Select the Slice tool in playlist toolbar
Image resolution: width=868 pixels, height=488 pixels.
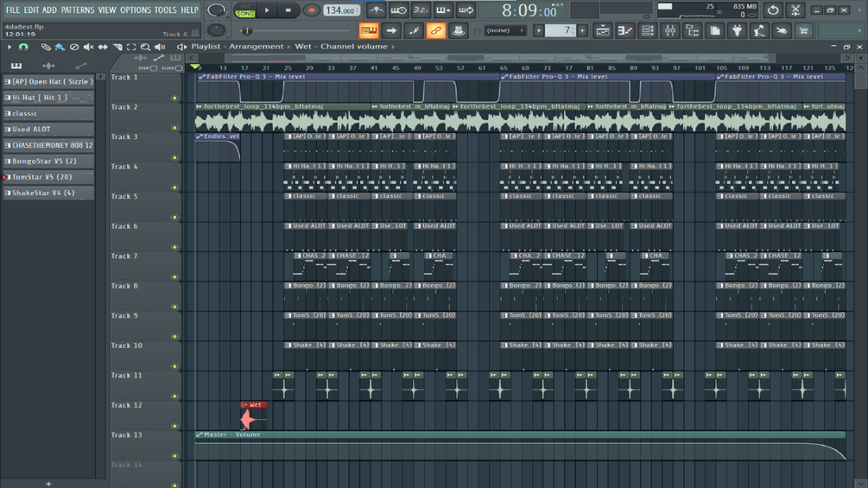117,47
